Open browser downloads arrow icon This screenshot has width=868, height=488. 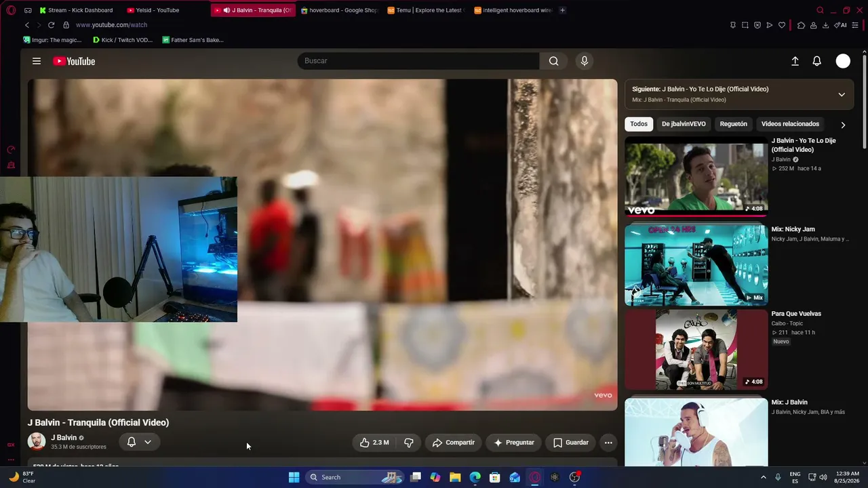pos(825,25)
